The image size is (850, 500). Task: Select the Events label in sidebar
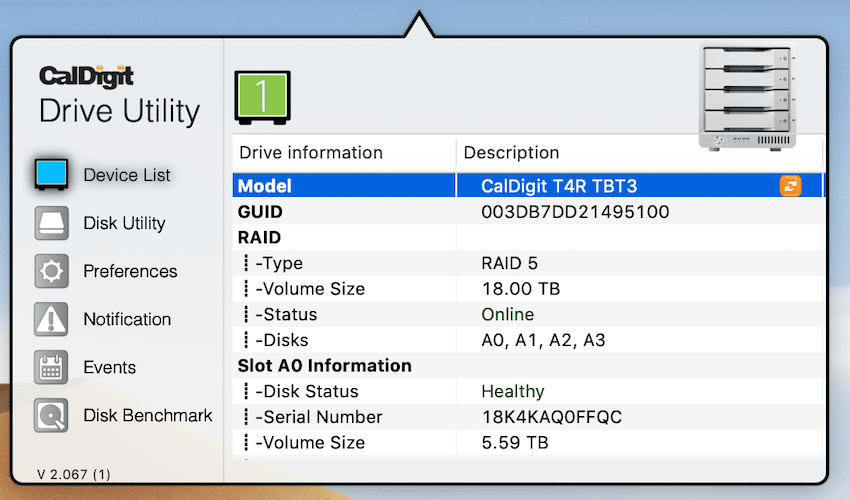click(110, 367)
